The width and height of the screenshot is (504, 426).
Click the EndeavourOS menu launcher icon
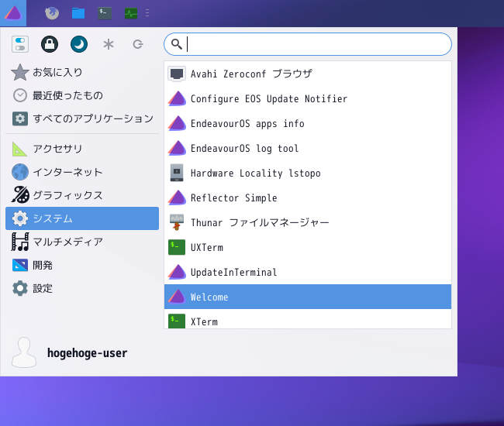pos(13,13)
